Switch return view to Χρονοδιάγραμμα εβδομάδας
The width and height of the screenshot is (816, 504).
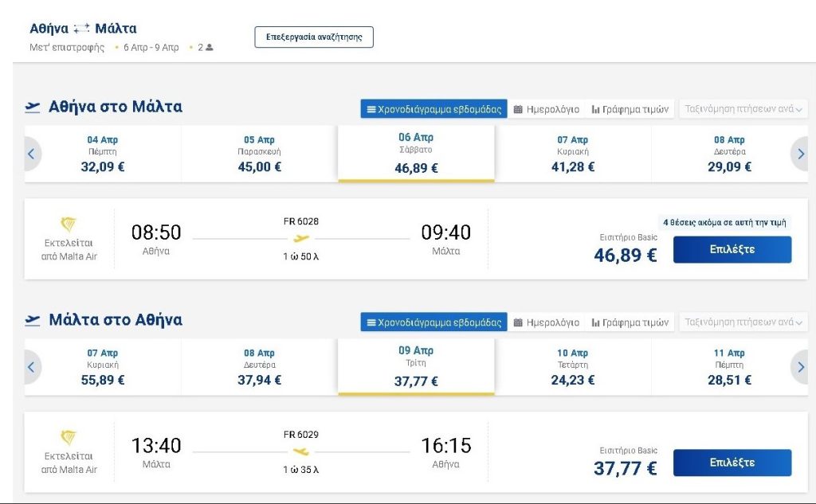(x=433, y=322)
